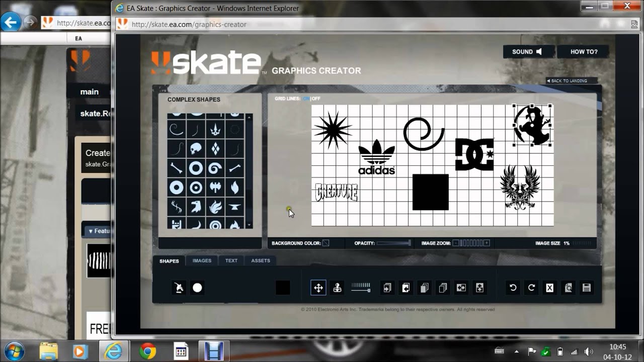This screenshot has height=362, width=644.
Task: Pick the large flames shape
Action: [215, 206]
